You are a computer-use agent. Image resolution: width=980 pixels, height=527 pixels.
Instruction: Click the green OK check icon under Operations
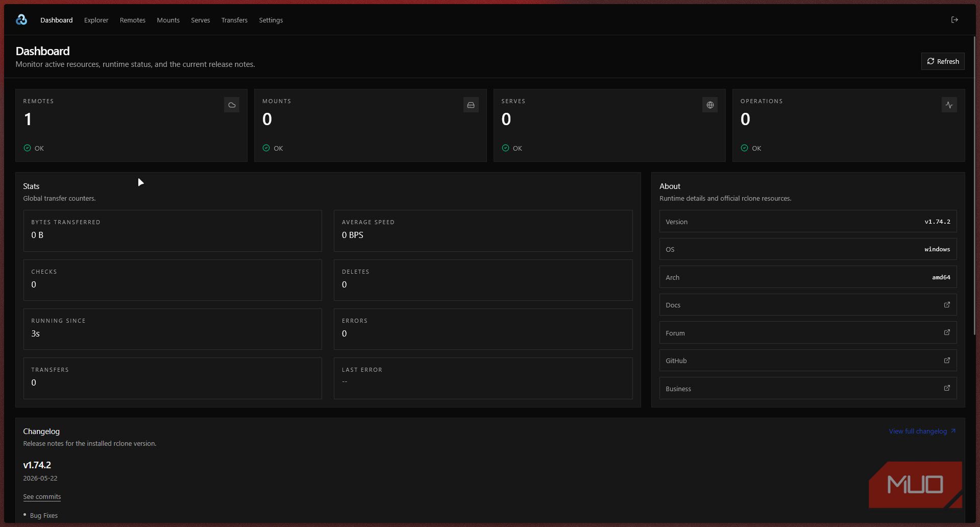[x=744, y=148]
